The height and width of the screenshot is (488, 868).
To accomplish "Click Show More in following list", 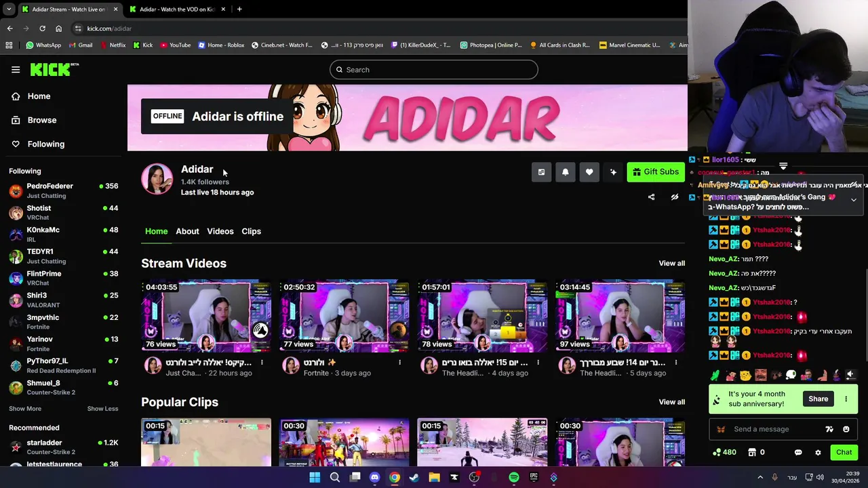I will tap(25, 409).
